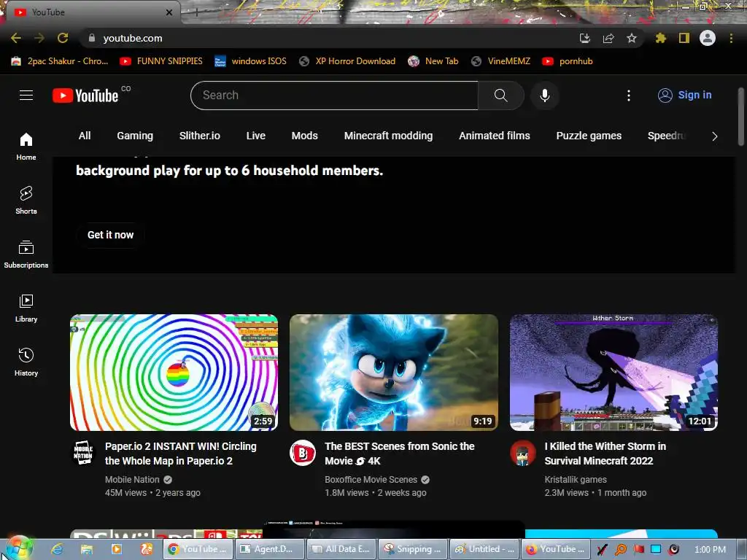Viewport: 747px width, 560px height.
Task: Click the page vertical scrollbar
Action: (x=741, y=117)
